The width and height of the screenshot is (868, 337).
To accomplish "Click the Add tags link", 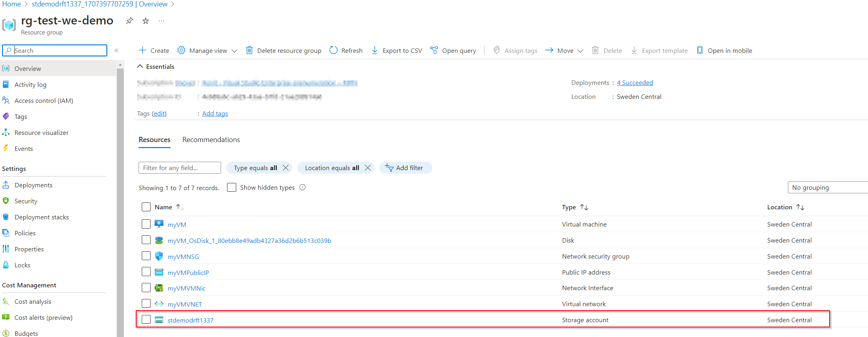I will [x=215, y=113].
